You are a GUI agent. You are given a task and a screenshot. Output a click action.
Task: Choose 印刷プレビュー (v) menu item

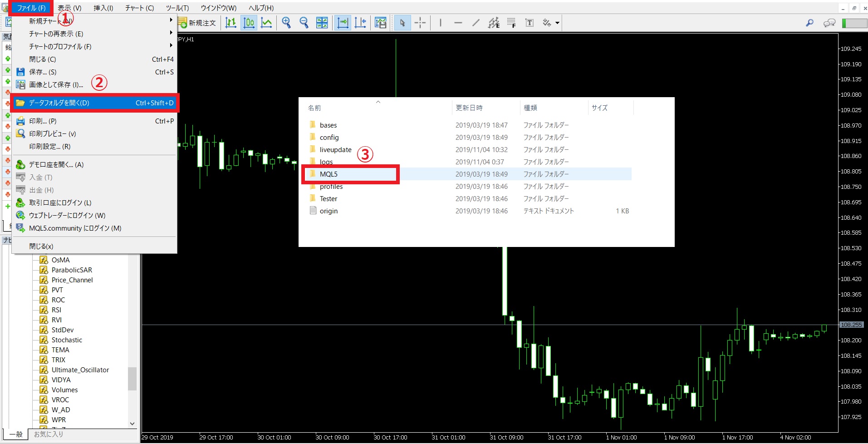94,133
